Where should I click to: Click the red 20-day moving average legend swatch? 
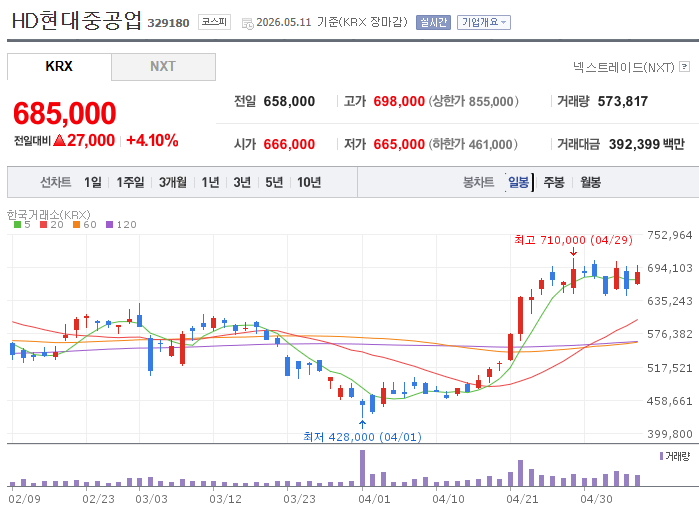pos(43,225)
